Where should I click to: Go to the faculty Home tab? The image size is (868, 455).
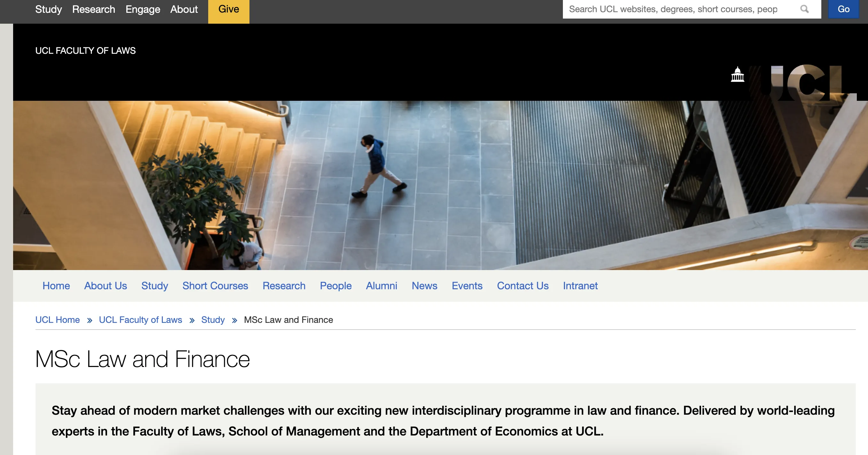click(56, 286)
